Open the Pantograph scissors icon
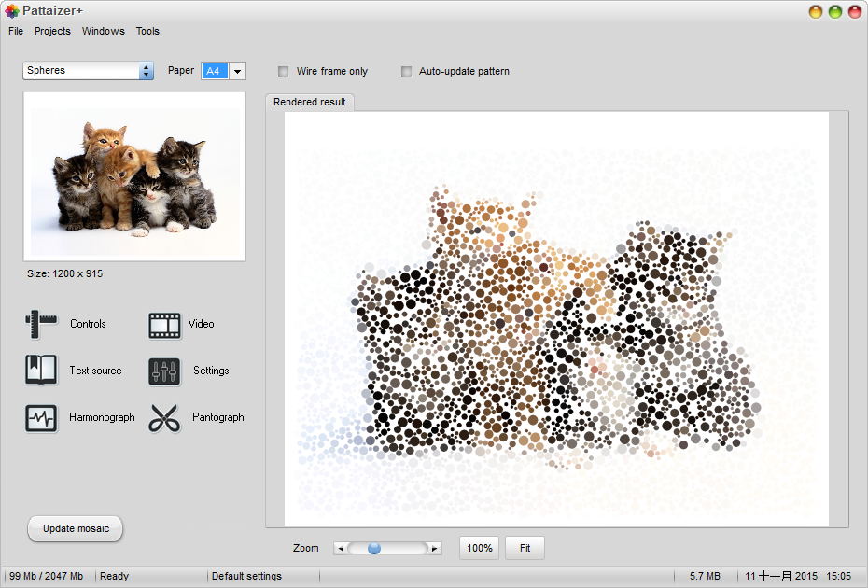The height and width of the screenshot is (588, 868). (x=164, y=418)
